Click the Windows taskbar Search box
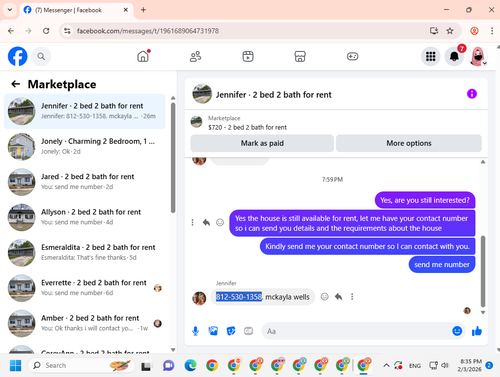Image resolution: width=500 pixels, height=377 pixels. coord(81,365)
